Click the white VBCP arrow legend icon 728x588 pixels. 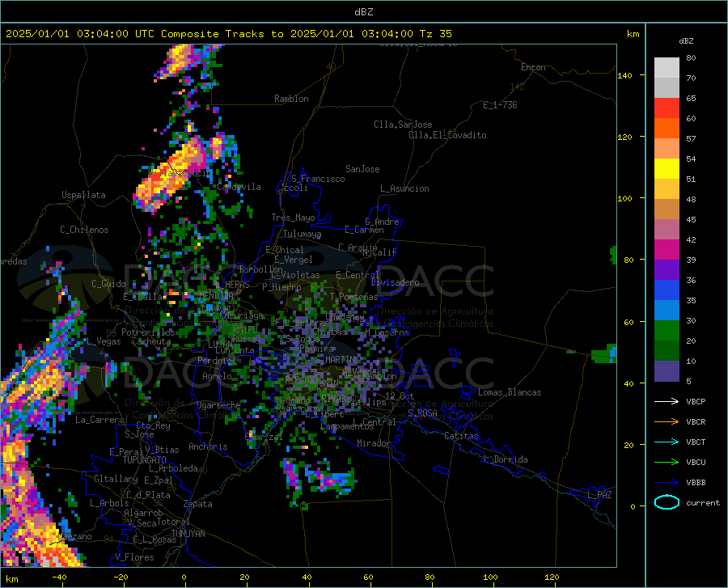tap(667, 401)
